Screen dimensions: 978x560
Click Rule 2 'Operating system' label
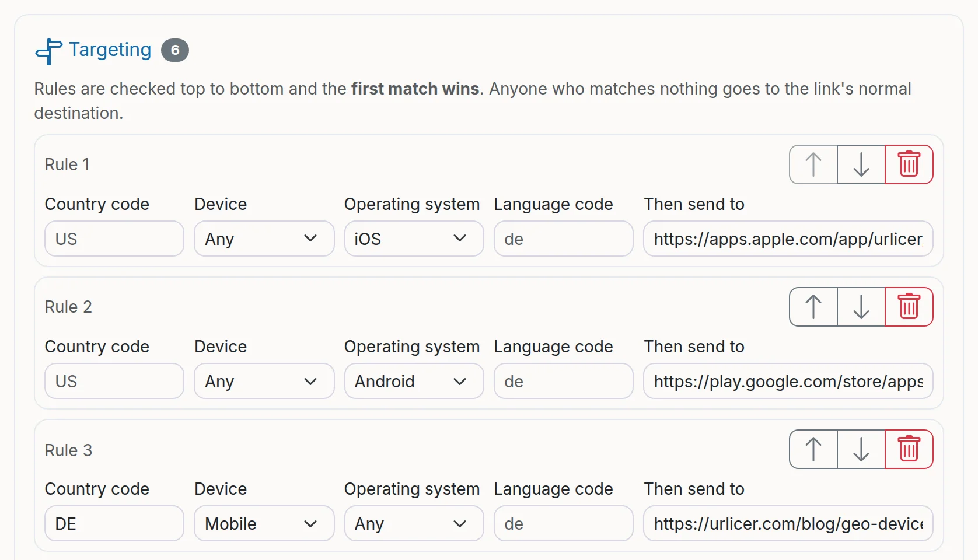click(x=412, y=346)
